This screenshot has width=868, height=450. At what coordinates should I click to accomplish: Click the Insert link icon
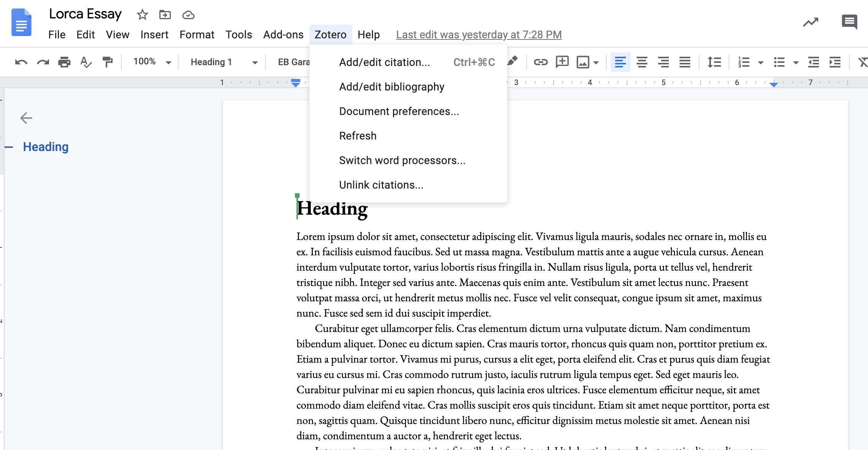coord(539,61)
